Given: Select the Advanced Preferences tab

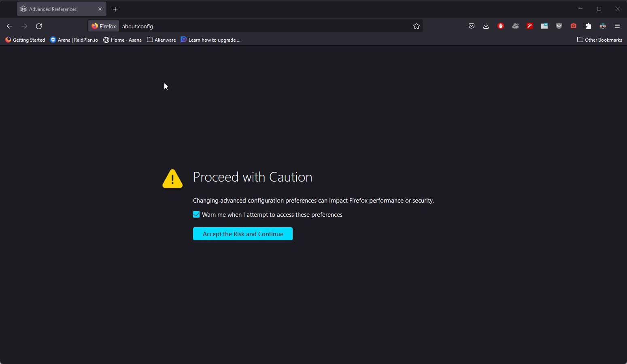Looking at the screenshot, I should 62,9.
